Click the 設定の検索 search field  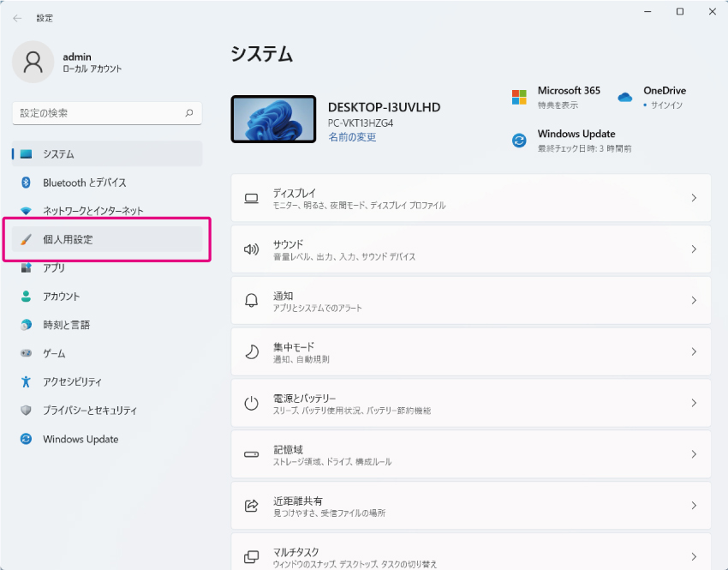[107, 113]
